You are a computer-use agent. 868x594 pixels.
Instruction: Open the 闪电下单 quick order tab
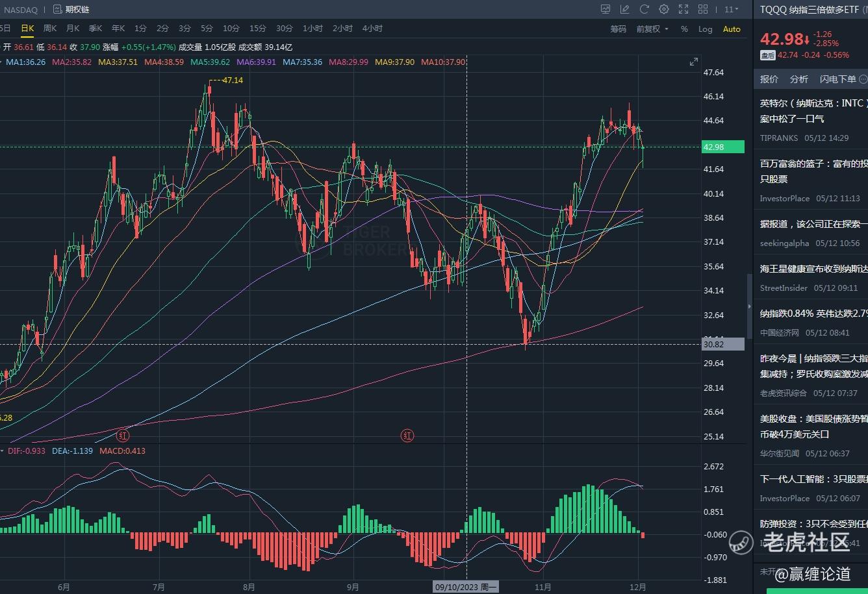[x=838, y=79]
